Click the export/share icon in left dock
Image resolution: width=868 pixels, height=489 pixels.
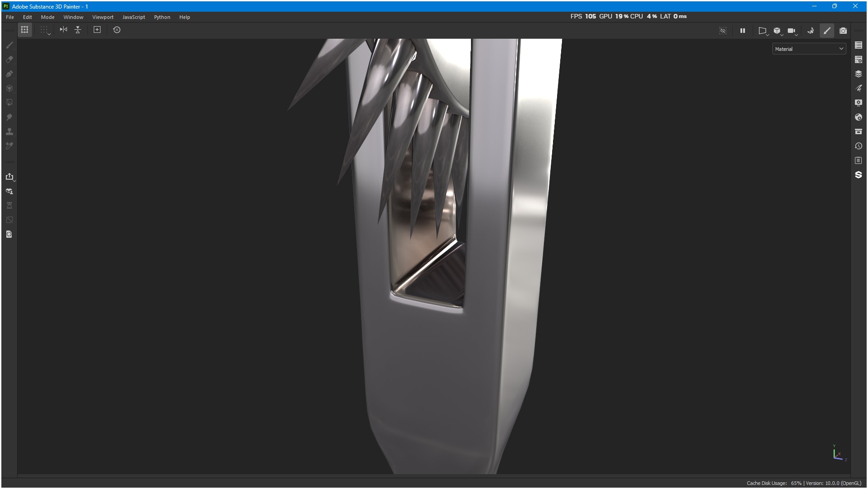(9, 177)
